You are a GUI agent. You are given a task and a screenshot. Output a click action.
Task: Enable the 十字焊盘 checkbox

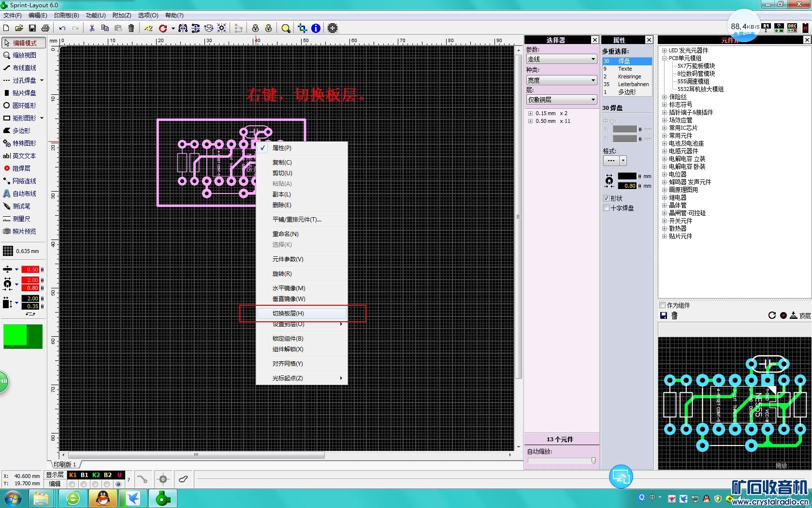pos(606,208)
